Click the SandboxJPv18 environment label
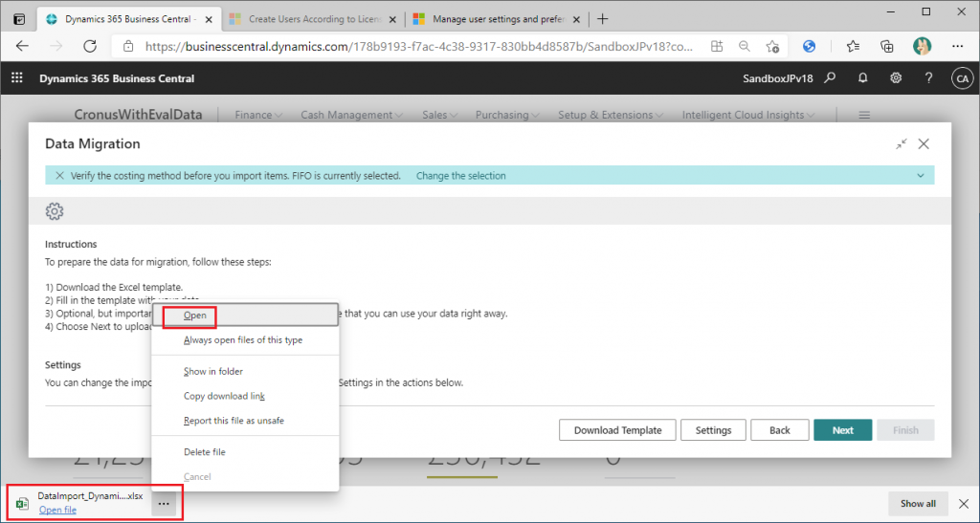The width and height of the screenshot is (980, 523). pyautogui.click(x=777, y=78)
